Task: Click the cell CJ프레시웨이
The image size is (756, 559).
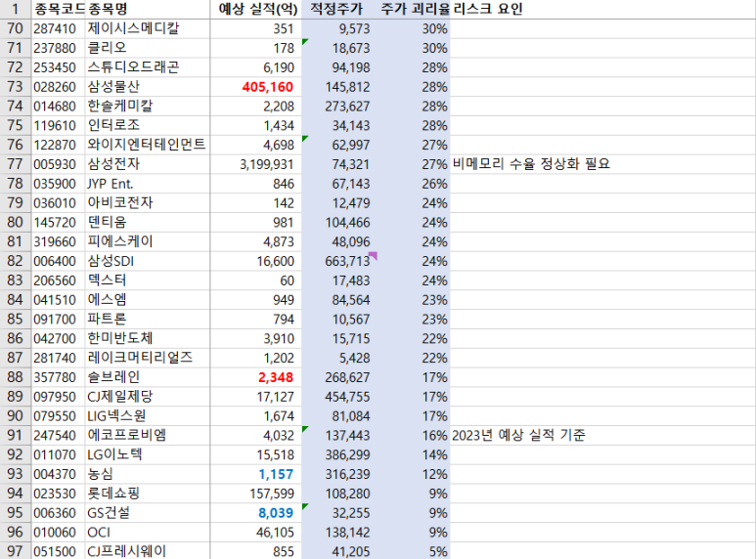Action: tap(148, 551)
